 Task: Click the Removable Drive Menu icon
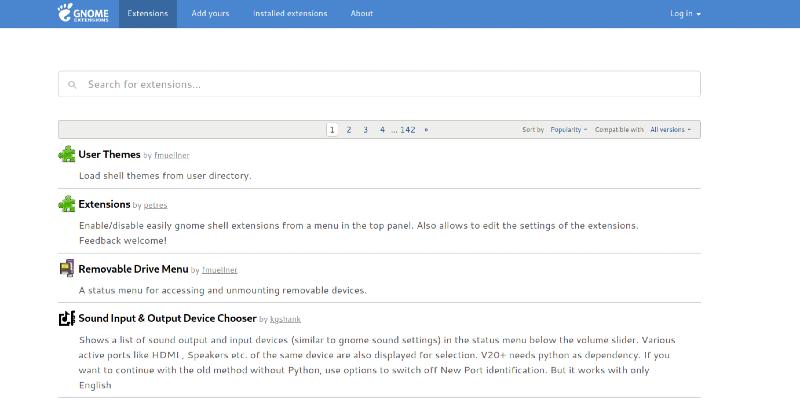pos(66,268)
